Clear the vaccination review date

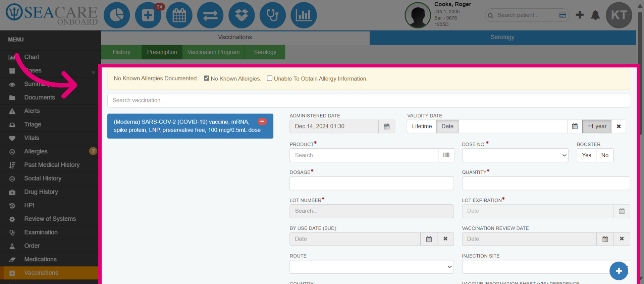(x=622, y=239)
